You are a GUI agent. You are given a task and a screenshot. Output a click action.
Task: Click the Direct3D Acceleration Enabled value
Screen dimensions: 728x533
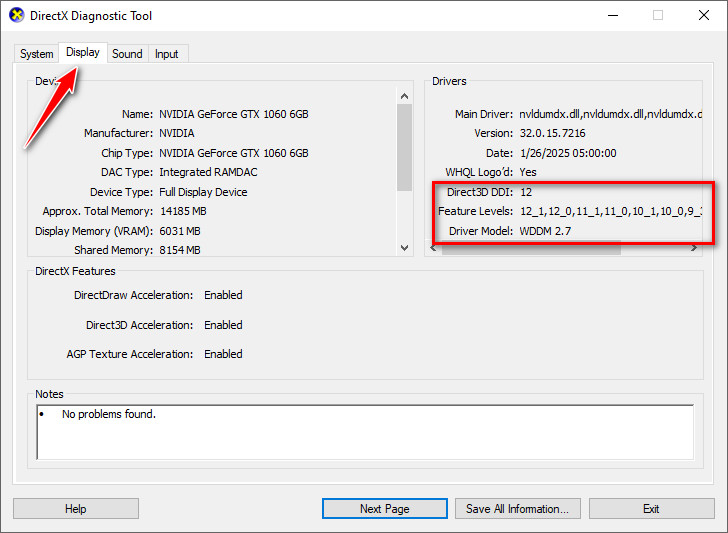[x=223, y=325]
